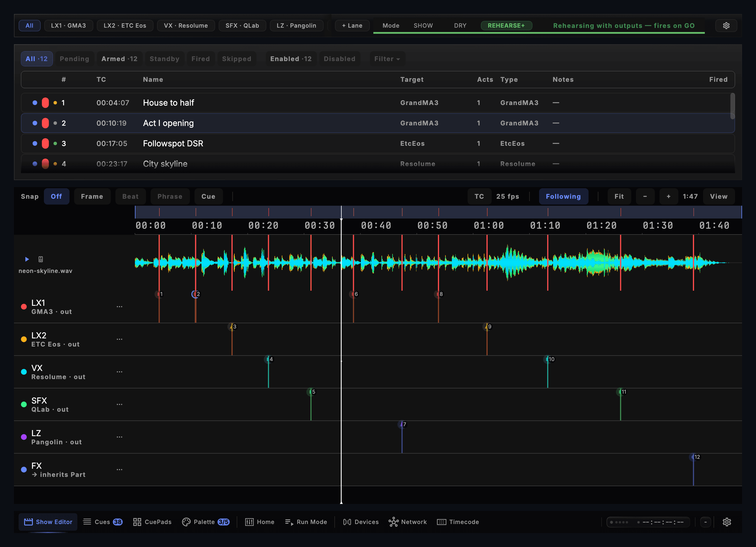The height and width of the screenshot is (547, 756).
Task: Open settings gear in top mode bar
Action: point(726,26)
